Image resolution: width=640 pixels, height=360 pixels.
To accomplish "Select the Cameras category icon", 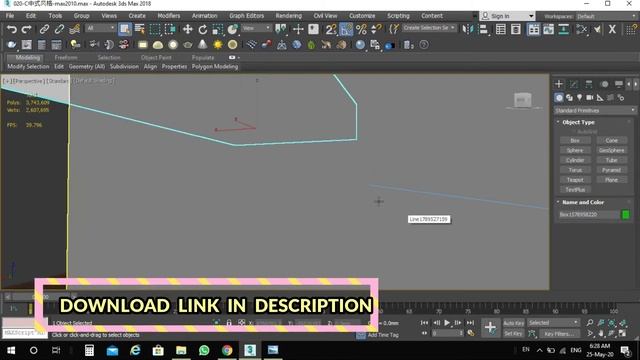I will point(589,98).
